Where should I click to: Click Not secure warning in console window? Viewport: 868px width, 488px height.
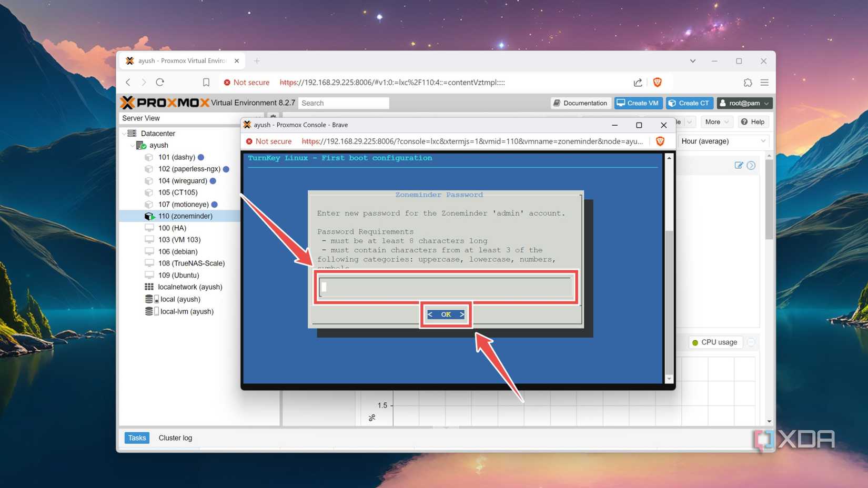pyautogui.click(x=269, y=141)
